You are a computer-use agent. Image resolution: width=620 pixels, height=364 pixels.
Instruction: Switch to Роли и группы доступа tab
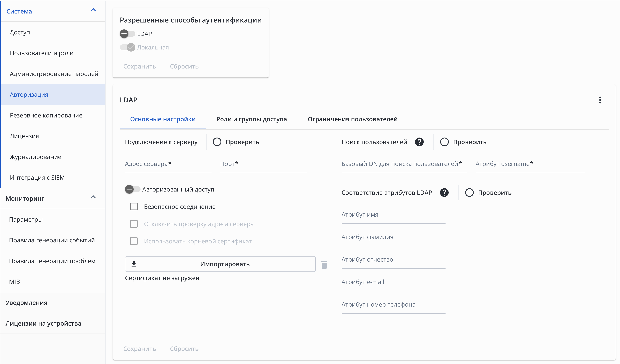click(251, 119)
